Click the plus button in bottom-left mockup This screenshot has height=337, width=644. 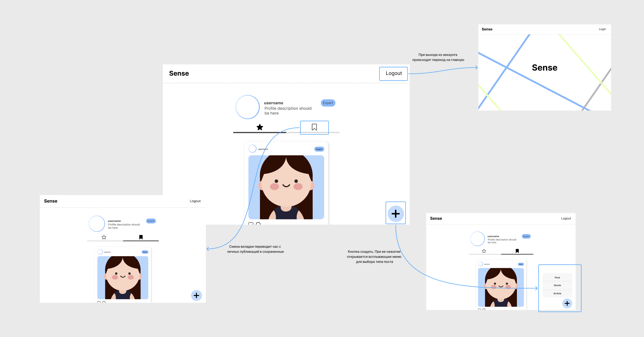point(196,295)
